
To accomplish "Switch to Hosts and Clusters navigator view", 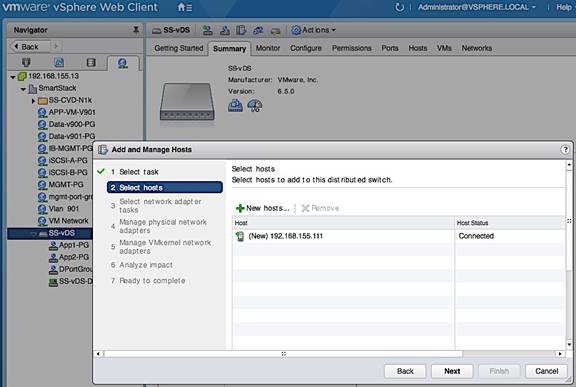I will [x=26, y=62].
